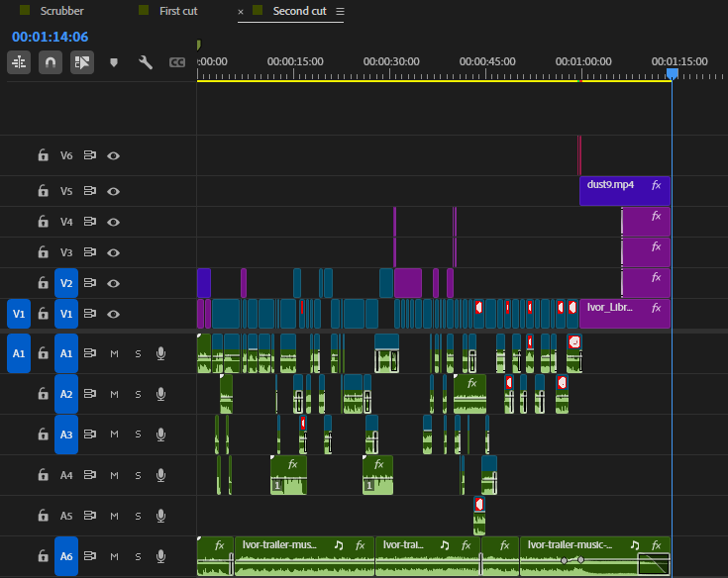This screenshot has height=578, width=728.
Task: Switch to First cut sequence tab
Action: (x=178, y=11)
